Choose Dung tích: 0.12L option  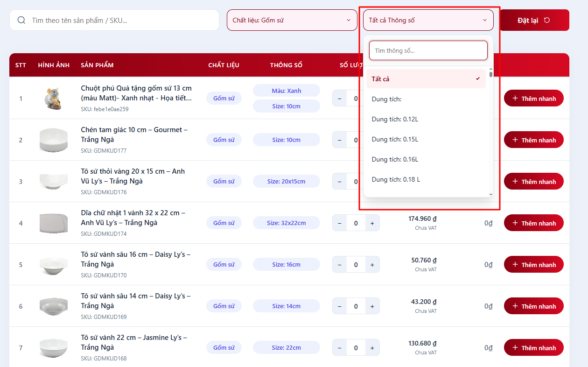[x=426, y=119]
